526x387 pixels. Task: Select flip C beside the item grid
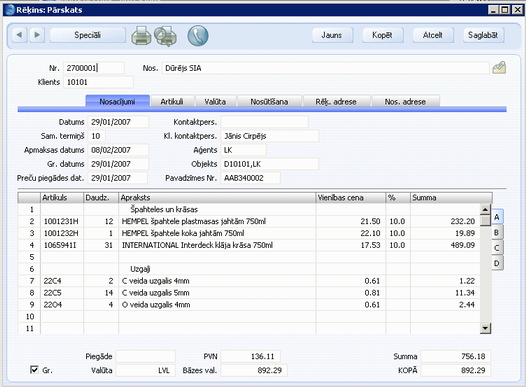pos(497,248)
